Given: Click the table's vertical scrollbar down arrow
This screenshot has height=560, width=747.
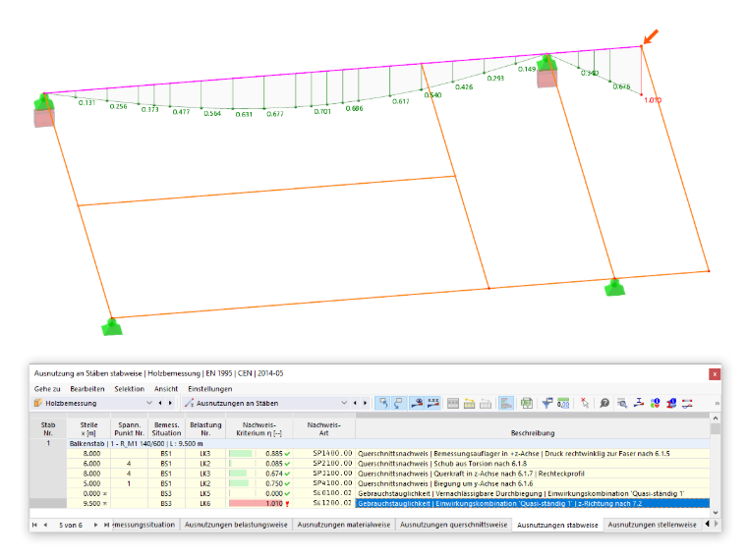Looking at the screenshot, I should tap(716, 513).
